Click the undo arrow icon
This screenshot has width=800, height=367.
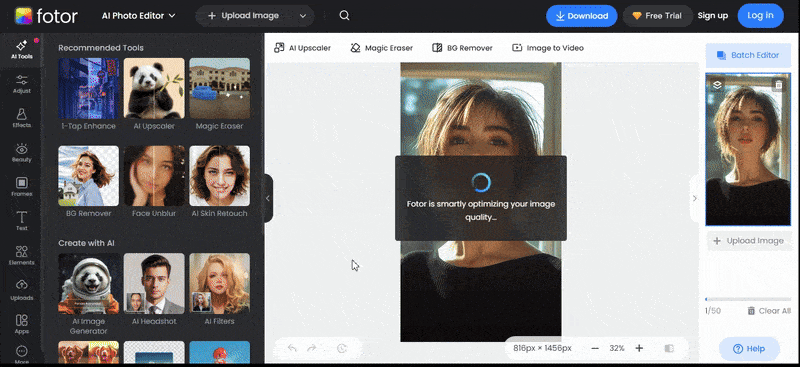point(292,348)
